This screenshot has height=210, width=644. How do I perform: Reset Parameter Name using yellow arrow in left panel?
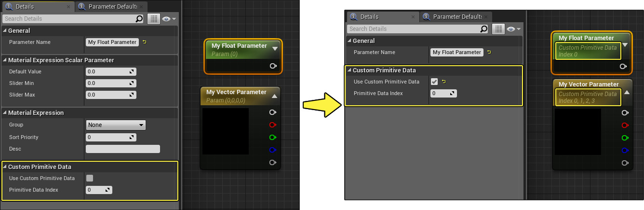pyautogui.click(x=145, y=42)
